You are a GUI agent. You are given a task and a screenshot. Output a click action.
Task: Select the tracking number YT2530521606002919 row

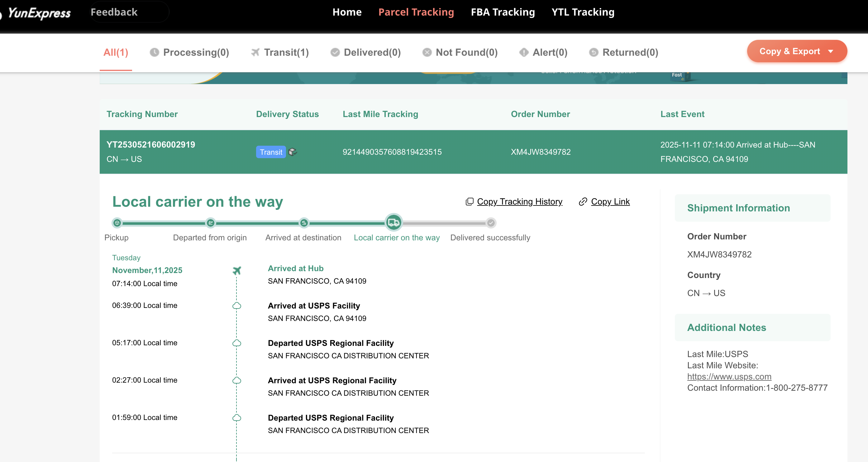point(150,145)
